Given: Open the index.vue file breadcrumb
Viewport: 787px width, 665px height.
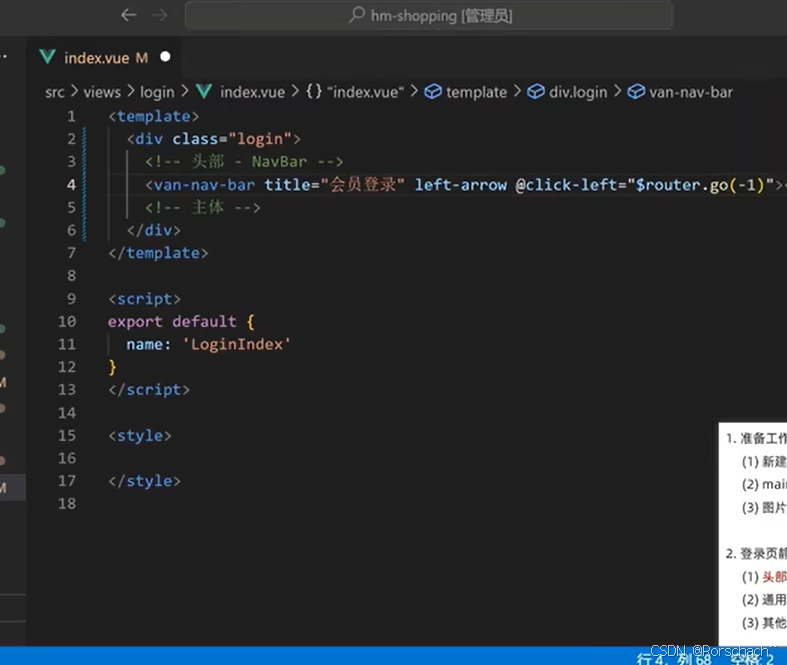Looking at the screenshot, I should coord(252,92).
